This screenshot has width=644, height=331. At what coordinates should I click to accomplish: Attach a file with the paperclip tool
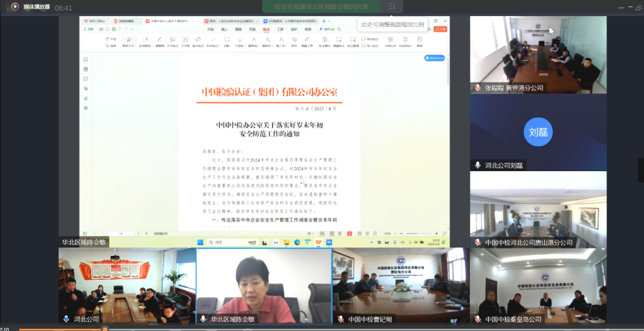pyautogui.click(x=294, y=42)
